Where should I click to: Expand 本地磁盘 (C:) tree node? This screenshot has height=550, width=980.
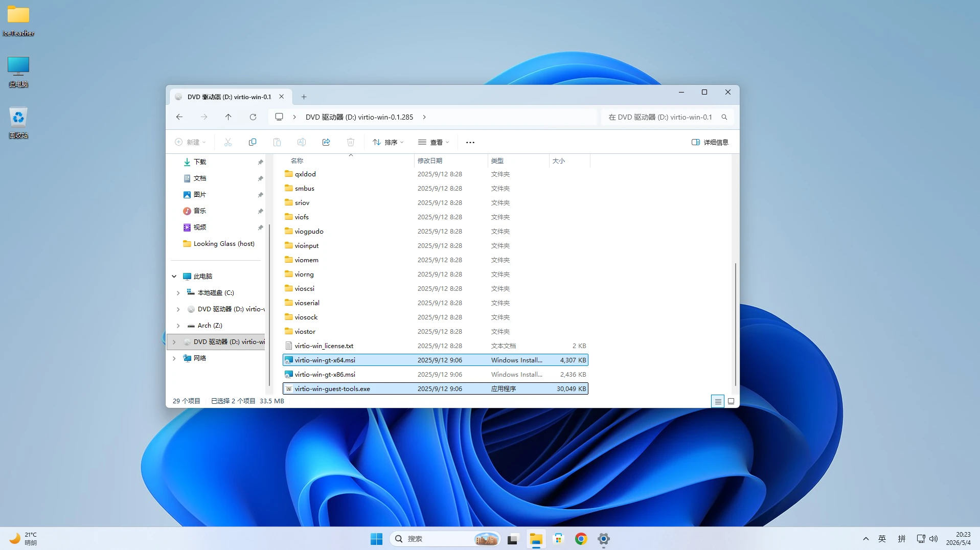tap(178, 293)
